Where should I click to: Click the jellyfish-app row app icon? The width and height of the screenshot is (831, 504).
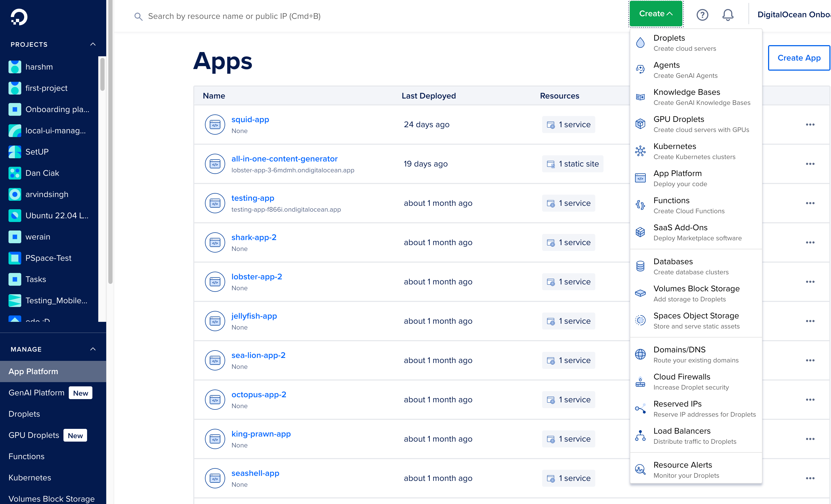pyautogui.click(x=215, y=321)
